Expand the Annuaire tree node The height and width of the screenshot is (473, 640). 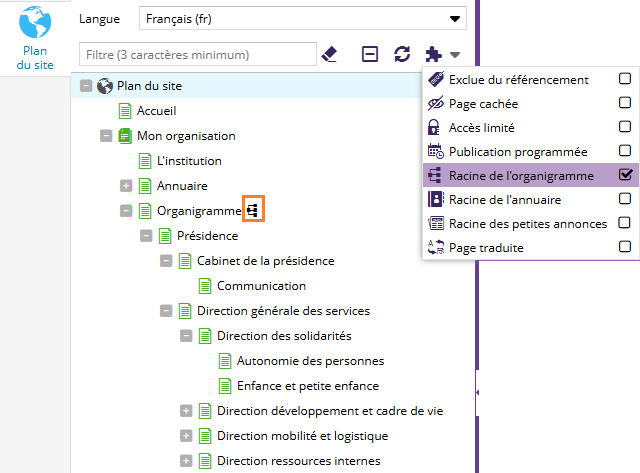126,186
